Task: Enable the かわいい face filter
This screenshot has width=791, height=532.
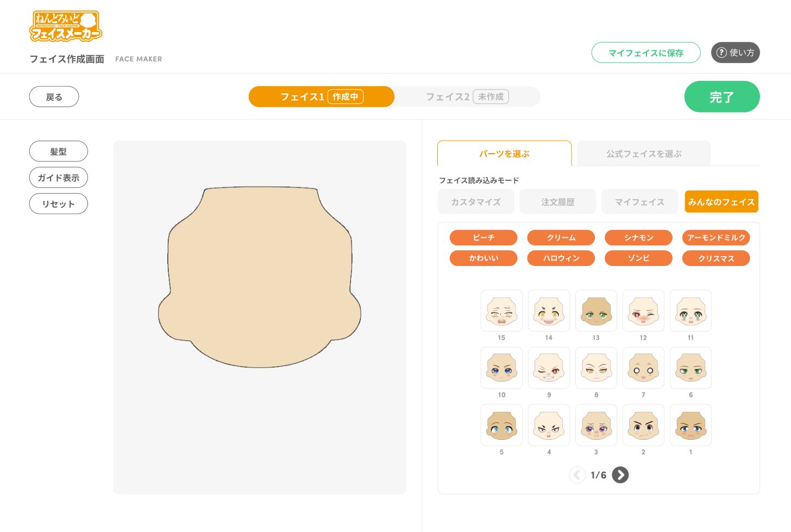Action: (483, 258)
